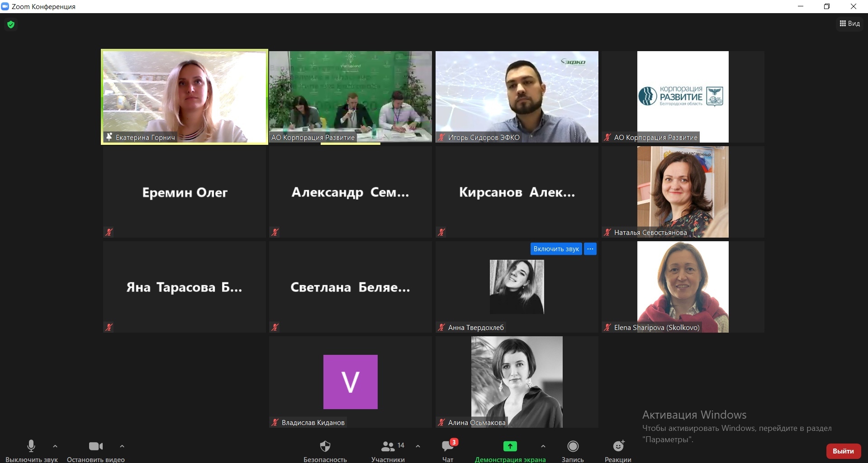Expand audio options arrow next to microphone
The height and width of the screenshot is (463, 868).
(55, 446)
